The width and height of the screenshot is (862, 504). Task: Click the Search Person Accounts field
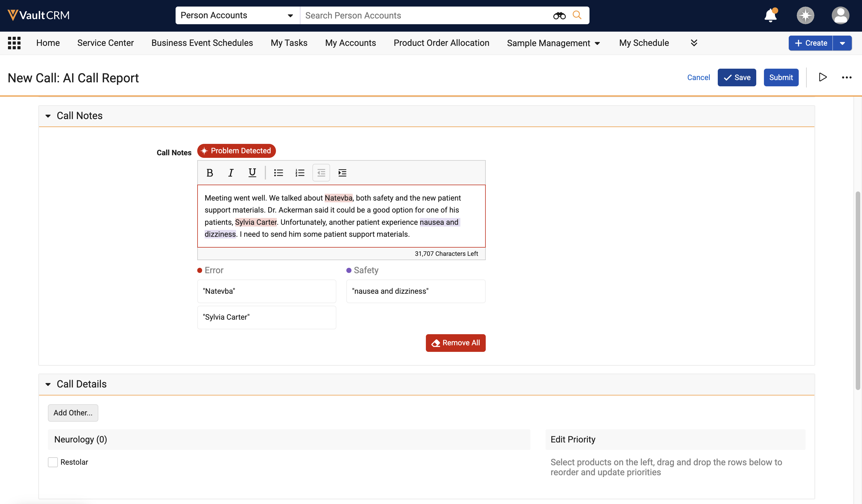pyautogui.click(x=426, y=15)
